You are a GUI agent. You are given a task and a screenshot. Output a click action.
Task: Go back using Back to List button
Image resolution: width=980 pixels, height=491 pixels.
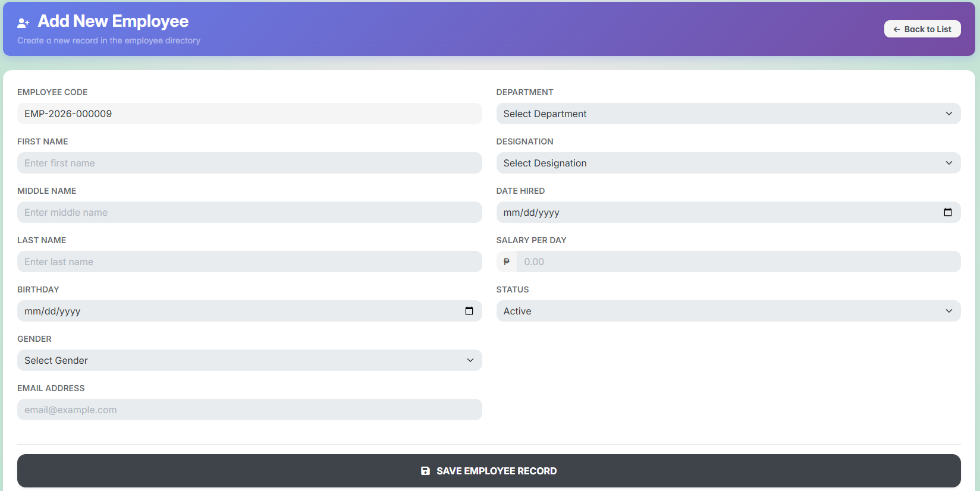click(x=922, y=29)
